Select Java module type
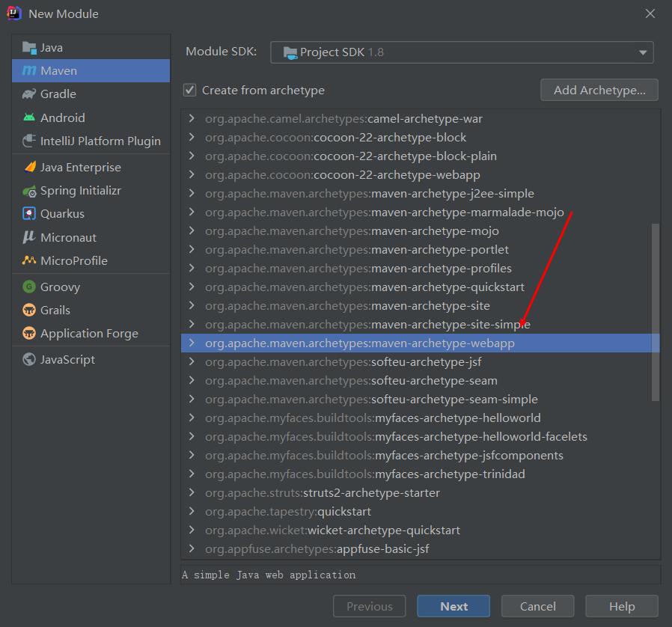 tap(91, 48)
